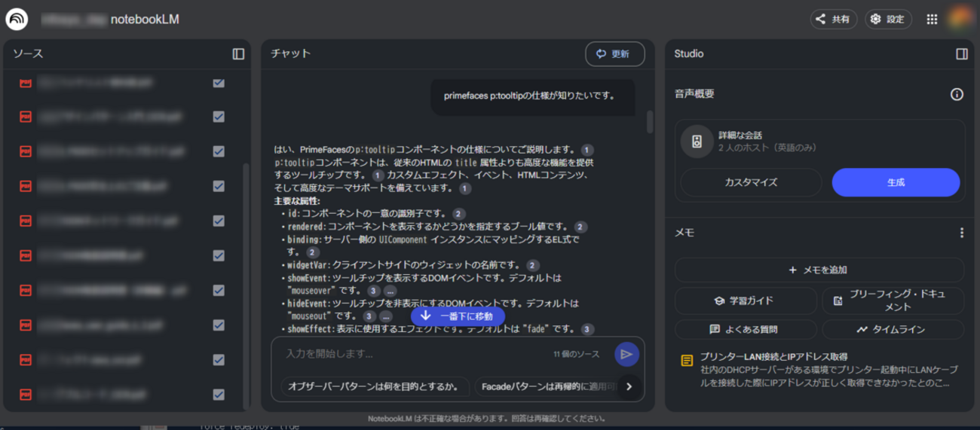Click the chat area vertical scrollbar

[x=650, y=122]
